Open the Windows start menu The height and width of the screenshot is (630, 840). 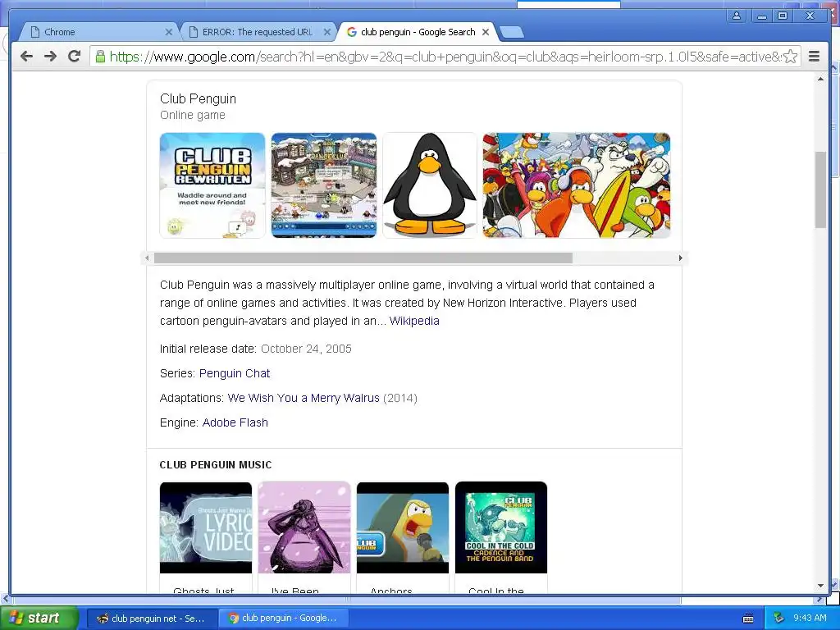click(39, 619)
